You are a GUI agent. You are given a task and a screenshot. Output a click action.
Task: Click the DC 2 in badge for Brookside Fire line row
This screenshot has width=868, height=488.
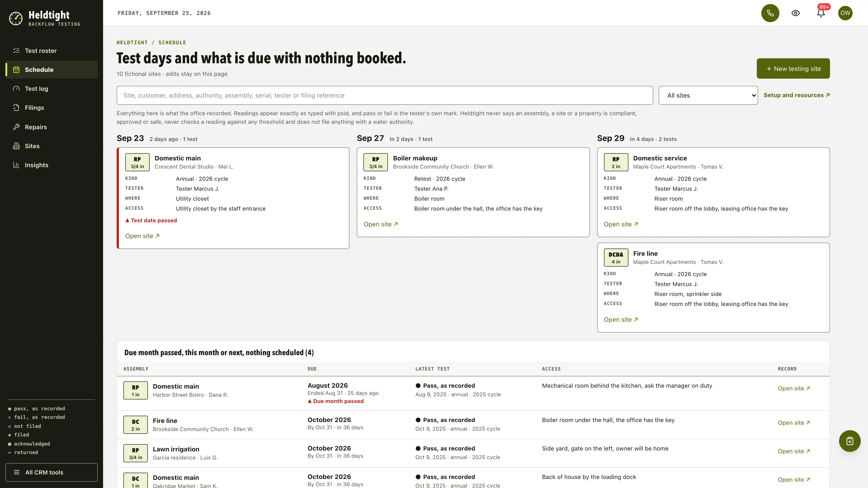135,424
